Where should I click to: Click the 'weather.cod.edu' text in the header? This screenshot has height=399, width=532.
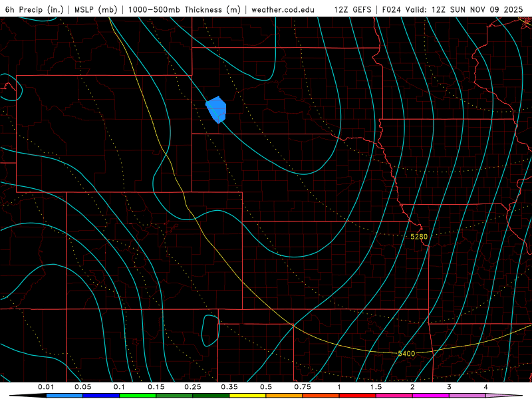click(283, 9)
